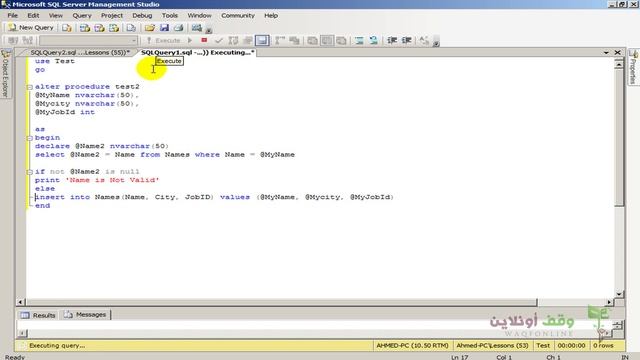This screenshot has height=360, width=640.
Task: Open the Community menu
Action: [x=238, y=16]
